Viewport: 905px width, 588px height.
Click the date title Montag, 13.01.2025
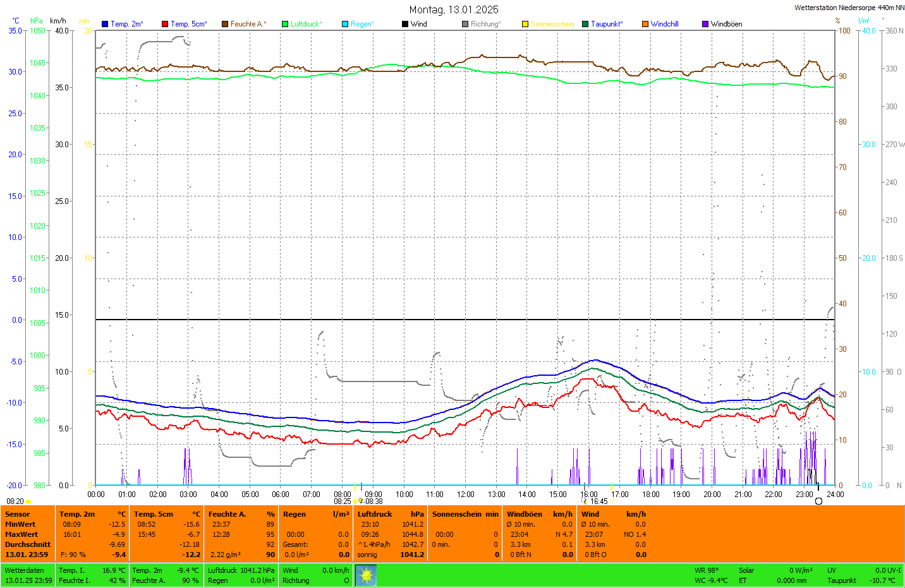pyautogui.click(x=453, y=9)
